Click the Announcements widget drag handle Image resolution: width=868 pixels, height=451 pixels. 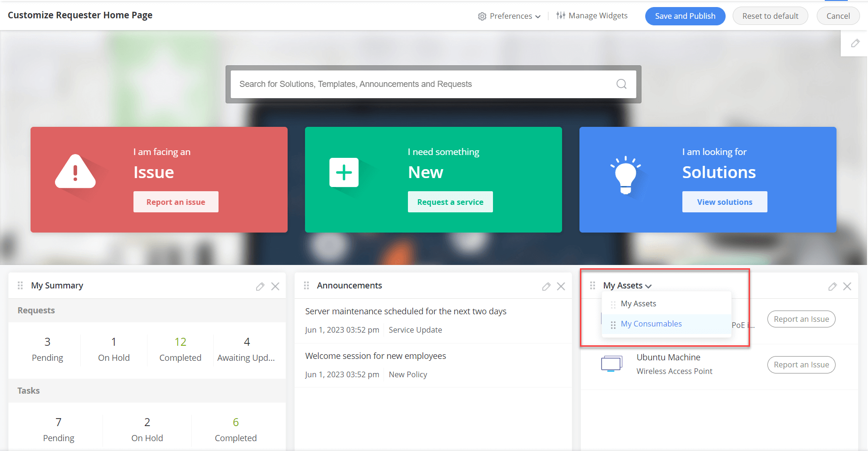tap(306, 286)
